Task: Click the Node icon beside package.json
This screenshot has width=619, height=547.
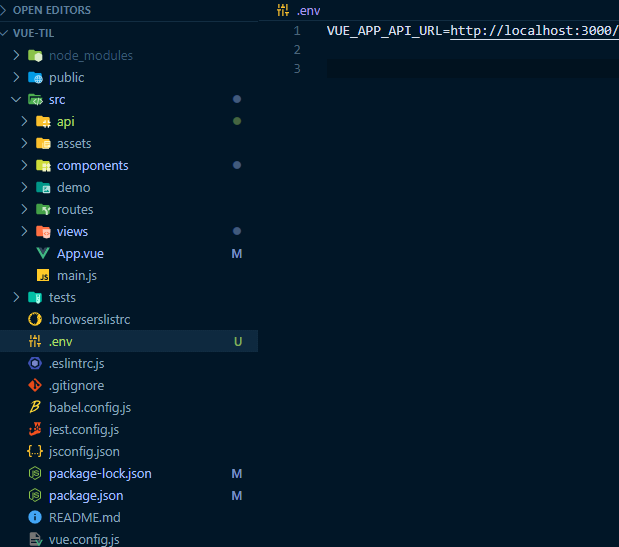Action: pyautogui.click(x=35, y=495)
